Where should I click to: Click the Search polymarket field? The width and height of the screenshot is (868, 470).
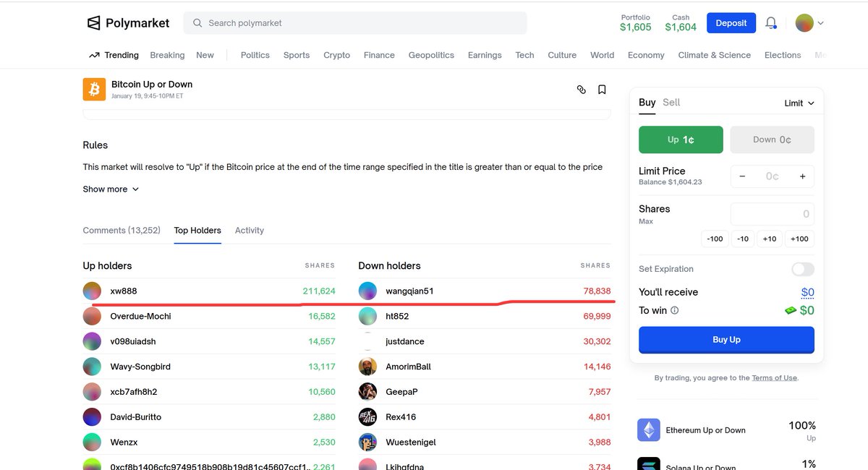tap(355, 23)
